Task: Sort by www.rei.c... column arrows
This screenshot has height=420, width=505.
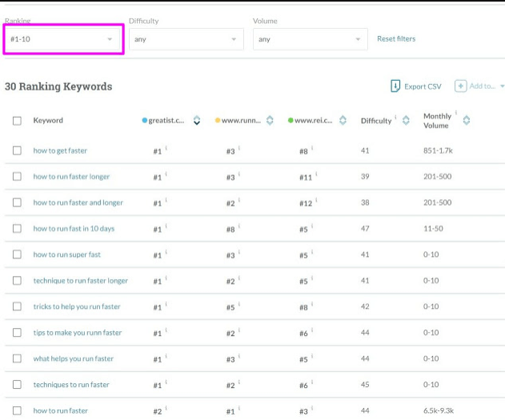Action: (x=343, y=121)
